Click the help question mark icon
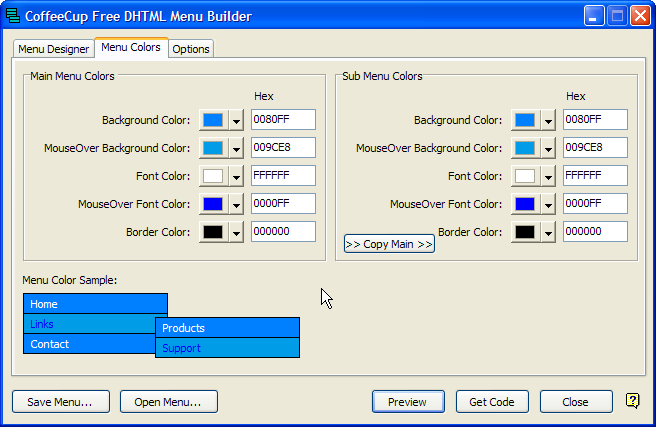Viewport: 656px width, 427px height. click(x=632, y=401)
